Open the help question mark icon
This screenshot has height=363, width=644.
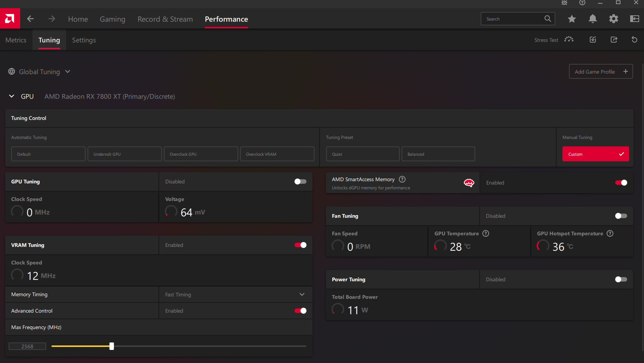[582, 3]
